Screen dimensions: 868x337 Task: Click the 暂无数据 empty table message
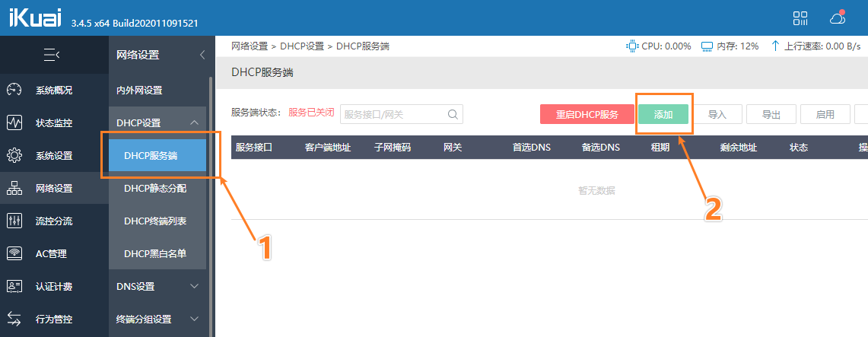[596, 190]
